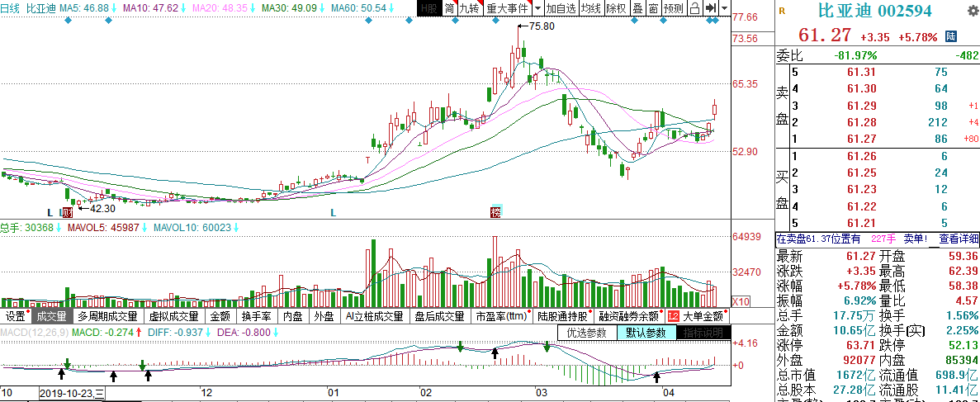Viewport: 980px width, 402px height.
Task: Click buy level 5 price 61.21
Action: [860, 223]
